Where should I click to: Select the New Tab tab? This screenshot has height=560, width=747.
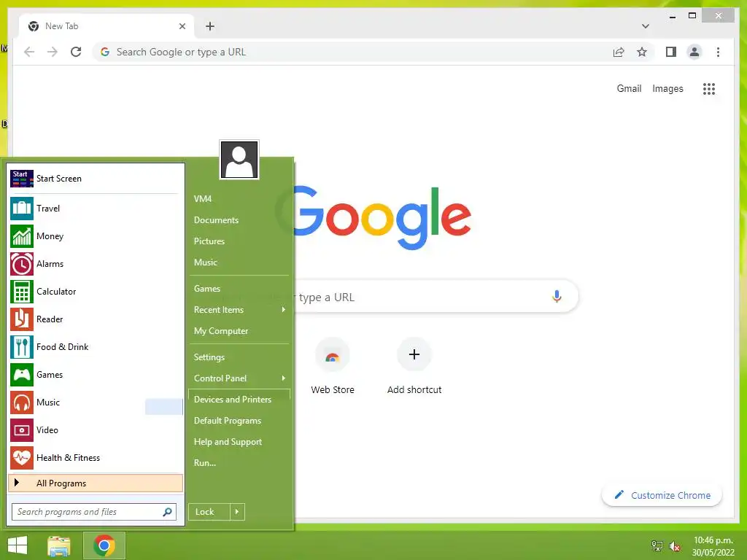coord(107,26)
